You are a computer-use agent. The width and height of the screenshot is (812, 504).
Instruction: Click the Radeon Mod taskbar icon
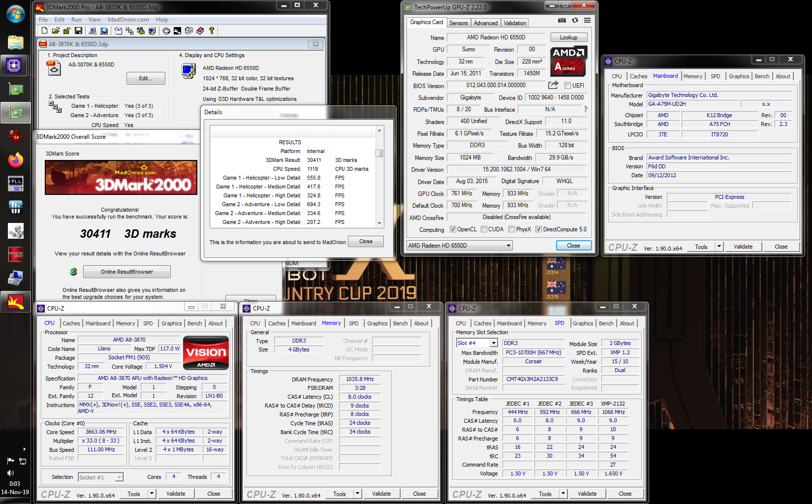(15, 254)
